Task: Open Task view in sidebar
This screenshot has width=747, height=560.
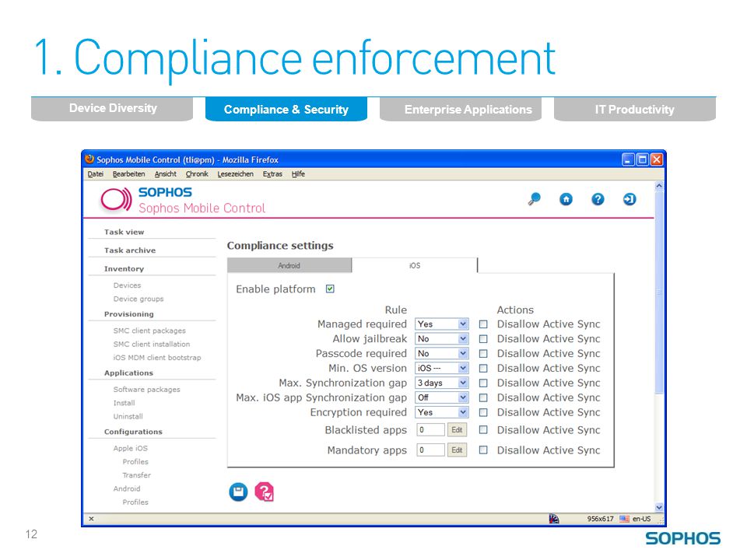Action: (124, 232)
